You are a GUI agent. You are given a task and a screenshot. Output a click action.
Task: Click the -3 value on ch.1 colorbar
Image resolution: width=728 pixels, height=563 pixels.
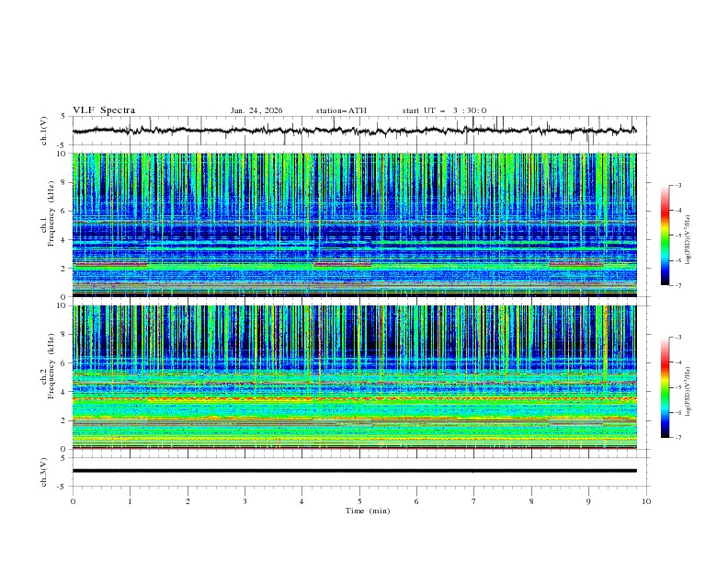pos(678,186)
